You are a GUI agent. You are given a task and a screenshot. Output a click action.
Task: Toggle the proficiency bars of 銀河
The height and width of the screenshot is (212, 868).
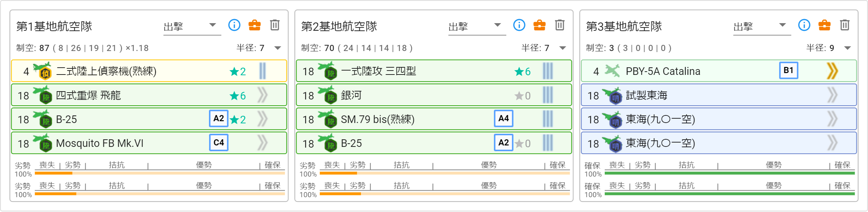548,95
